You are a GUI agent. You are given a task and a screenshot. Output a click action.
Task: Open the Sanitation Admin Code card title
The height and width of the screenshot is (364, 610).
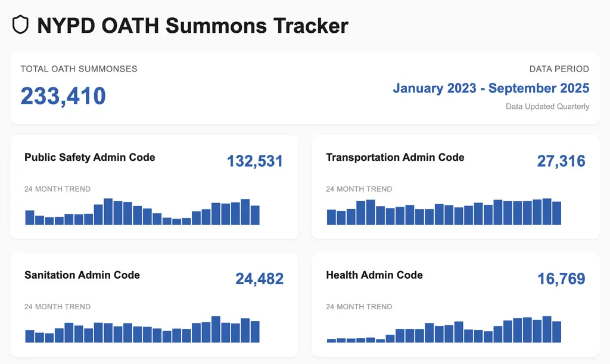[82, 275]
